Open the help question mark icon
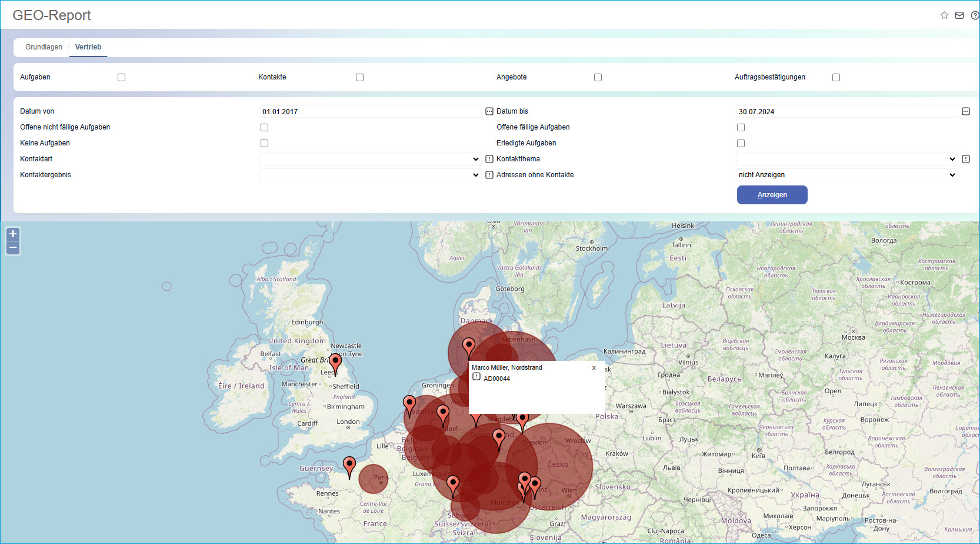Screen dimensions: 980x544 point(974,15)
